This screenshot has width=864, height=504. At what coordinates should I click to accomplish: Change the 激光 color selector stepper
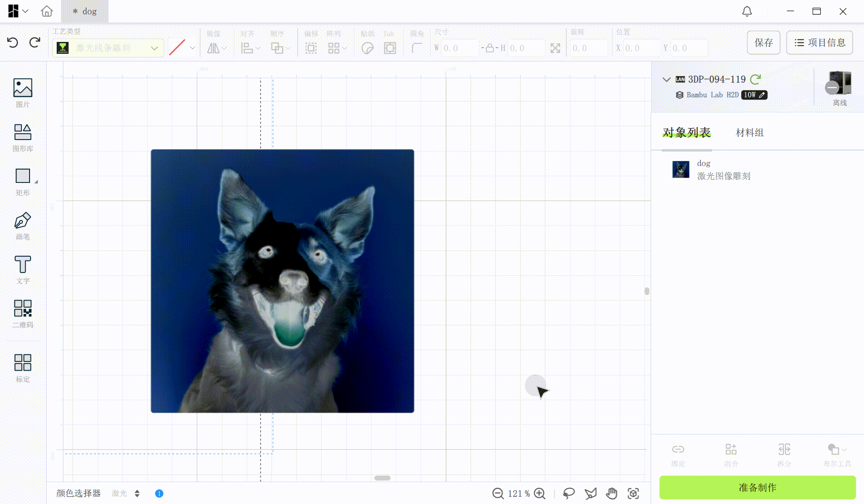pos(137,494)
